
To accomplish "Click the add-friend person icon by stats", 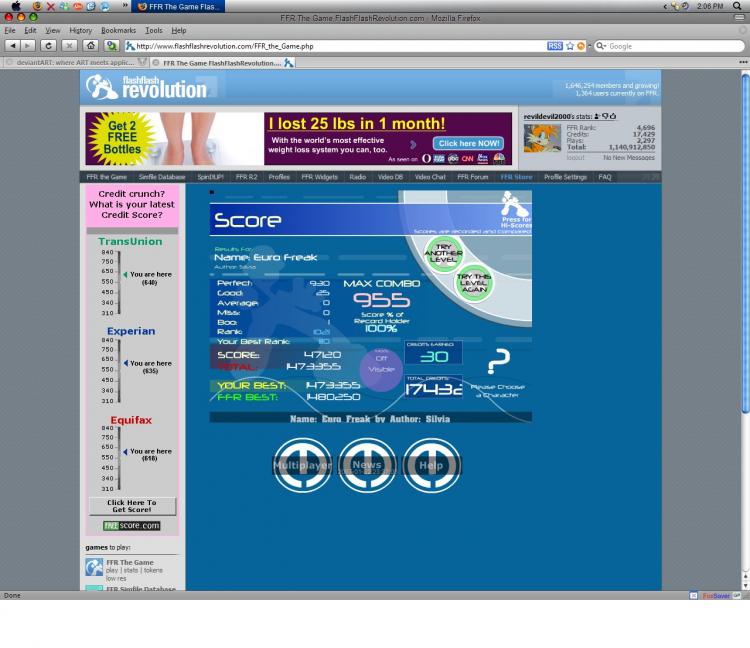I will tap(597, 116).
